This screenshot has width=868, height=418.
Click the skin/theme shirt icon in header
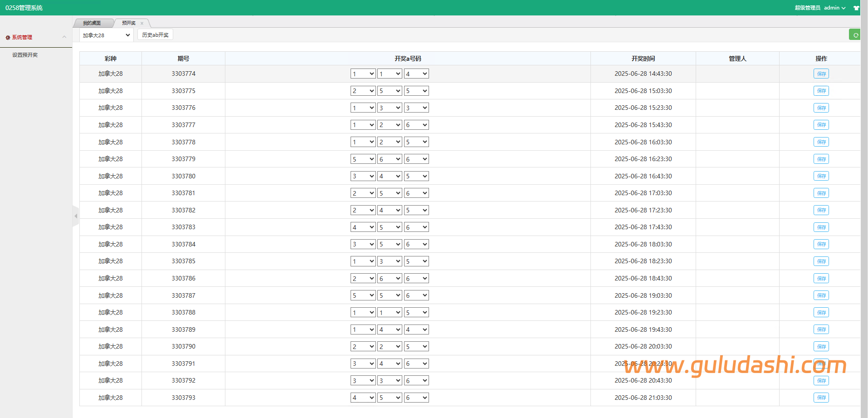(856, 8)
